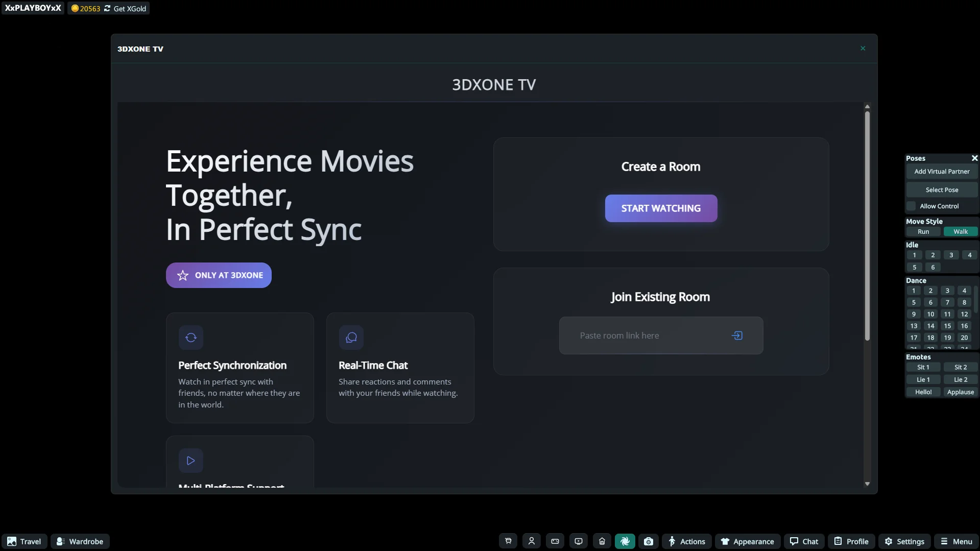Click the 3DXONE TV window scrollbar thumb
The image size is (980, 551).
[x=867, y=226]
